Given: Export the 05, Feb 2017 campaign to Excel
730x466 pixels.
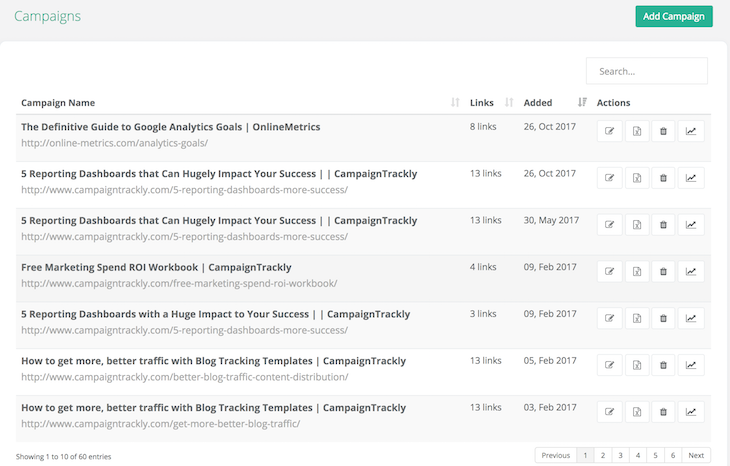Looking at the screenshot, I should (x=637, y=365).
